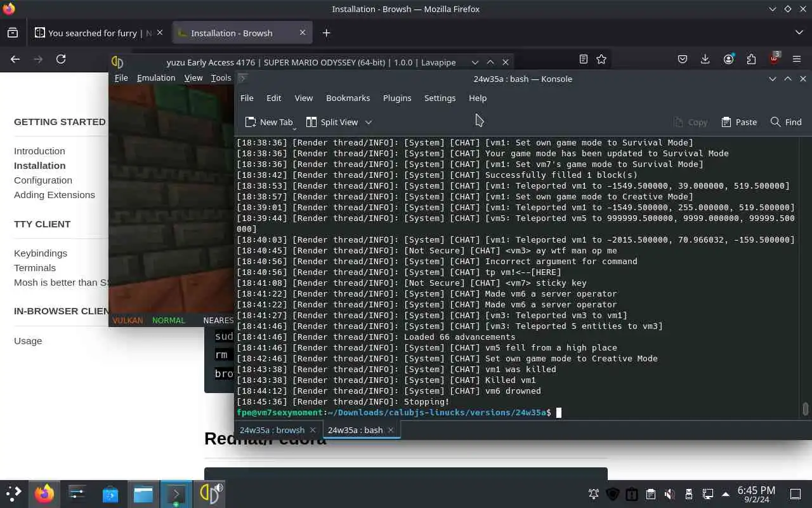Switch to the '24w35a : browsh' Konsole tab

click(x=272, y=430)
